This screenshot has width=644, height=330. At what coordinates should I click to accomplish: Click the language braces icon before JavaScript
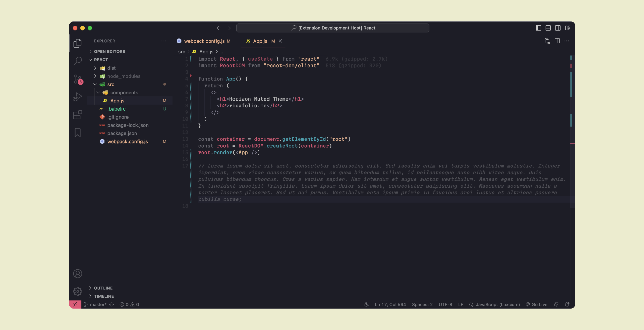(x=471, y=304)
